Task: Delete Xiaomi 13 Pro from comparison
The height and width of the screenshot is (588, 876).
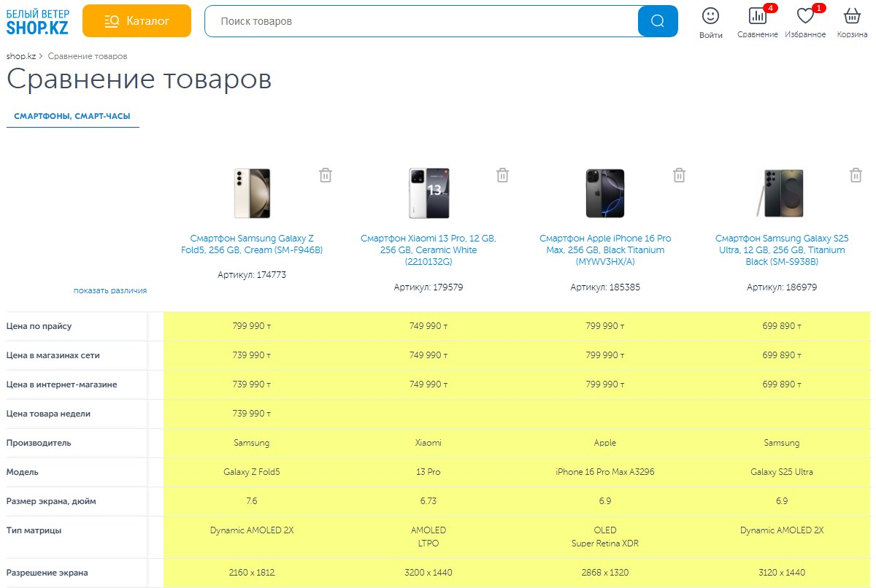Action: pos(502,175)
